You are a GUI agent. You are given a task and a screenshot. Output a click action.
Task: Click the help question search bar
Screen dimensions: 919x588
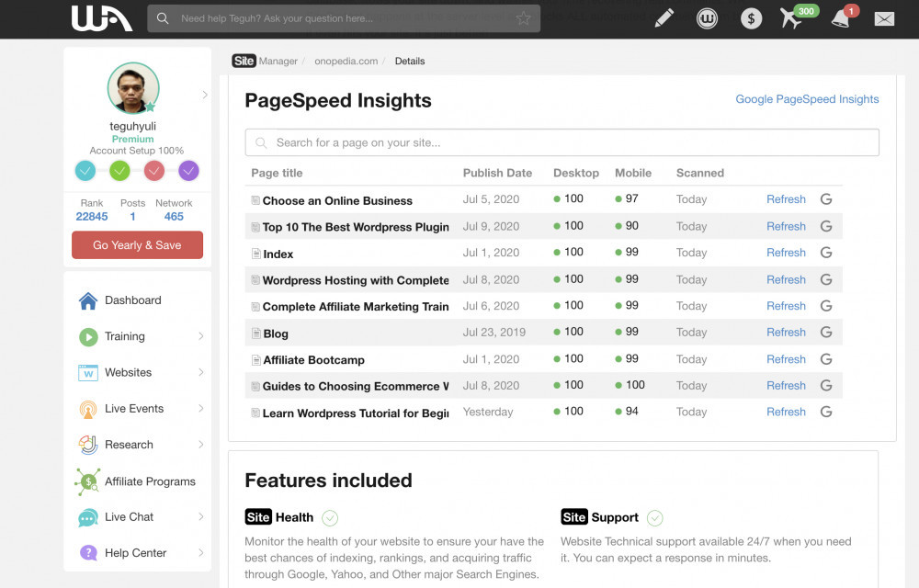344,18
